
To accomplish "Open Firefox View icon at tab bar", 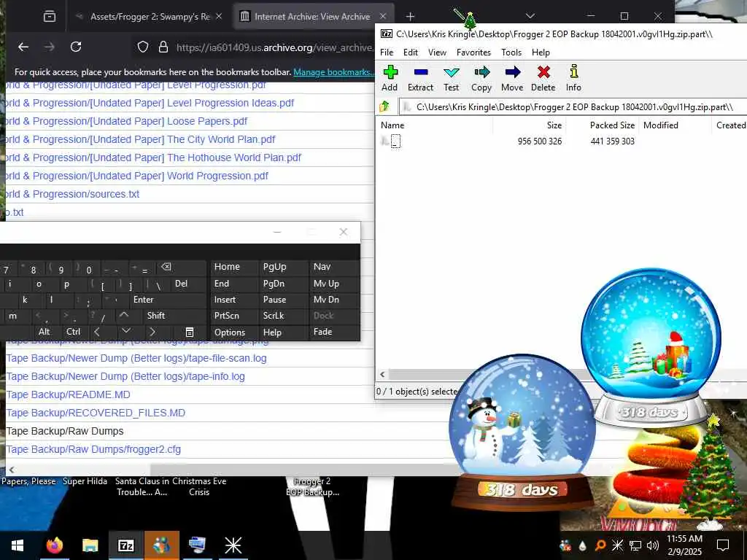I will [x=50, y=17].
